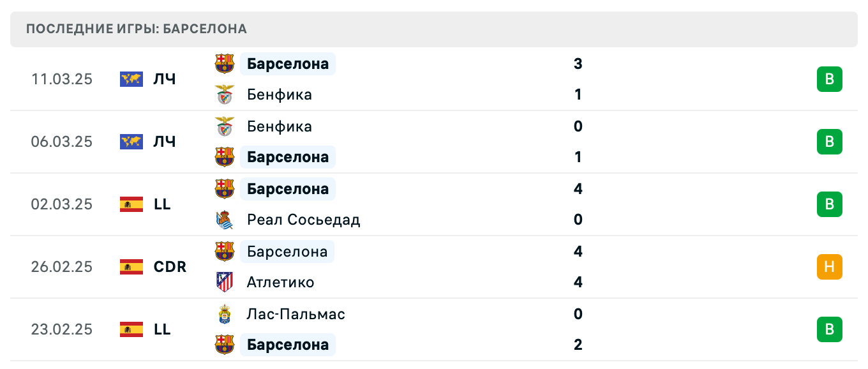Click the Barcelona club crest in the first match
This screenshot has height=369, width=868.
tap(225, 63)
